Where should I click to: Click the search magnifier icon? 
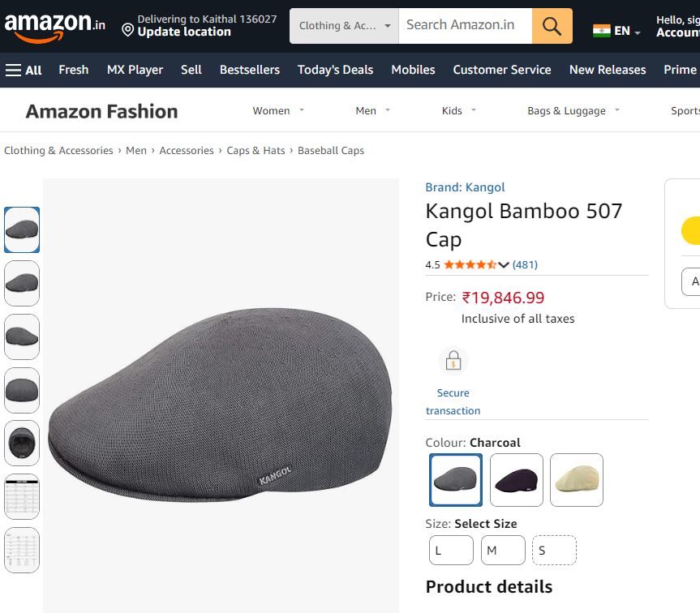click(552, 25)
